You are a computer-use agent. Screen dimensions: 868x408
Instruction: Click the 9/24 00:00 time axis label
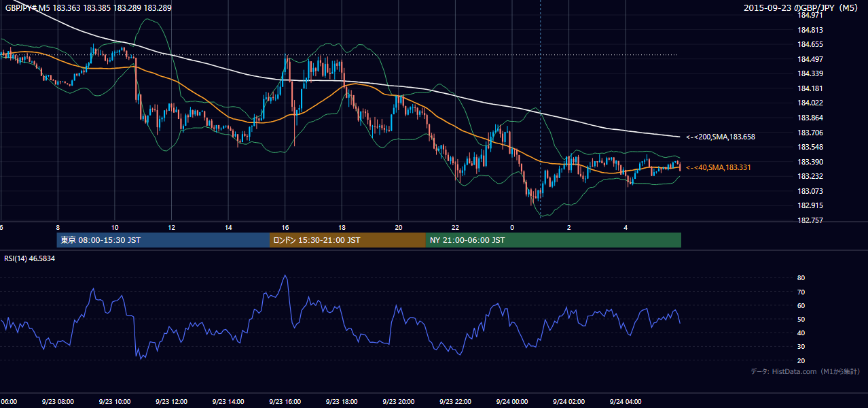coord(512,402)
